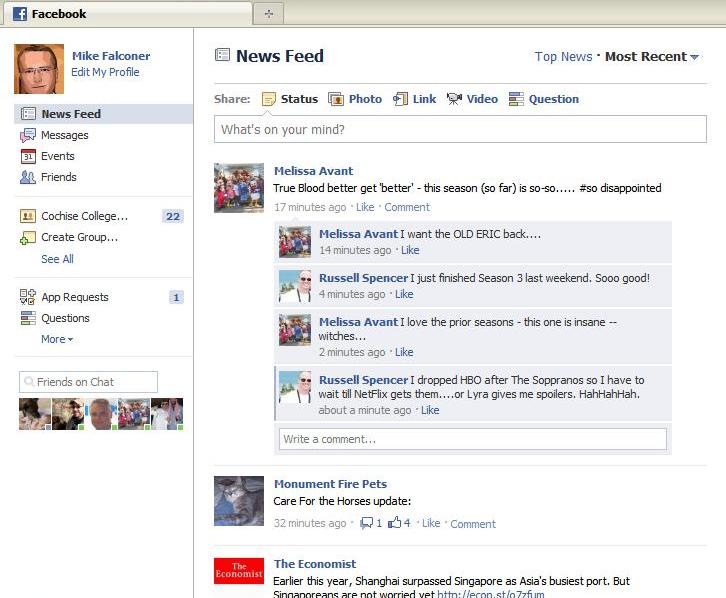Select the Status share tab
This screenshot has width=726, height=598.
coord(289,99)
